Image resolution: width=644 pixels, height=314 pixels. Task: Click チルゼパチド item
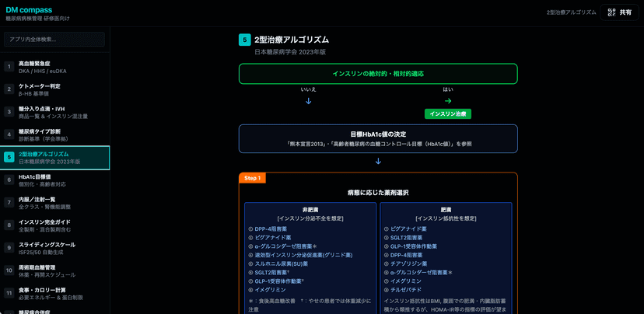406,290
